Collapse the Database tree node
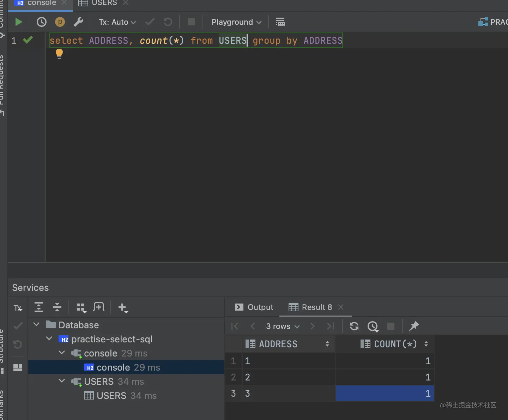 [36, 324]
